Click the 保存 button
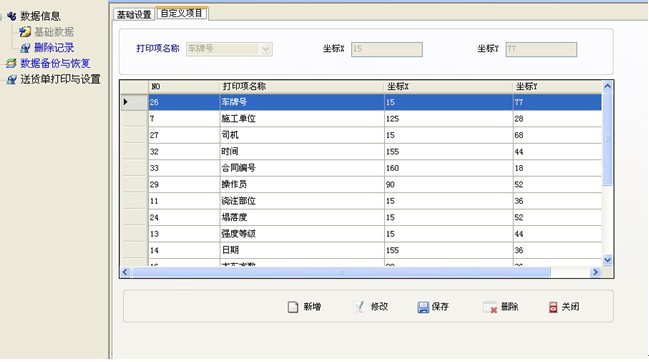 [x=433, y=307]
